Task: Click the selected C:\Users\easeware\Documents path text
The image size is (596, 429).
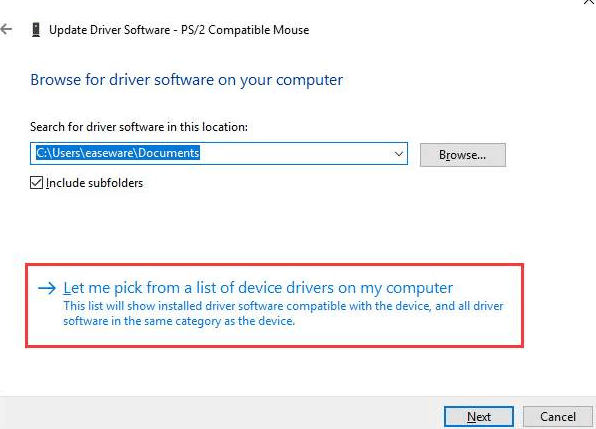Action: (117, 153)
